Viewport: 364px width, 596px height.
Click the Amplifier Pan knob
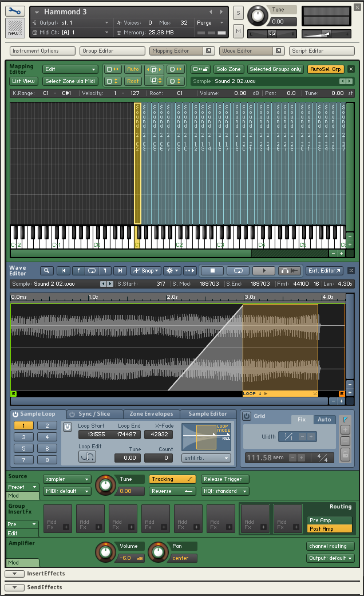tap(158, 552)
